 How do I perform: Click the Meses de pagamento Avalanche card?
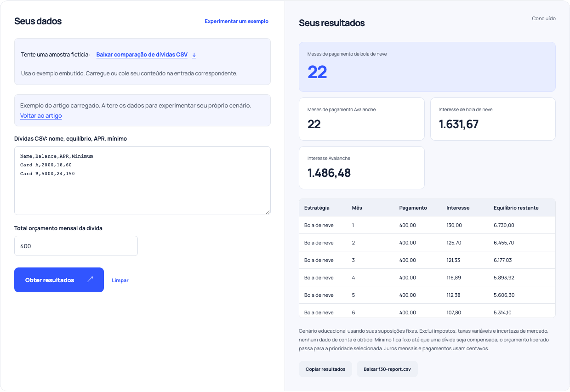tap(362, 119)
